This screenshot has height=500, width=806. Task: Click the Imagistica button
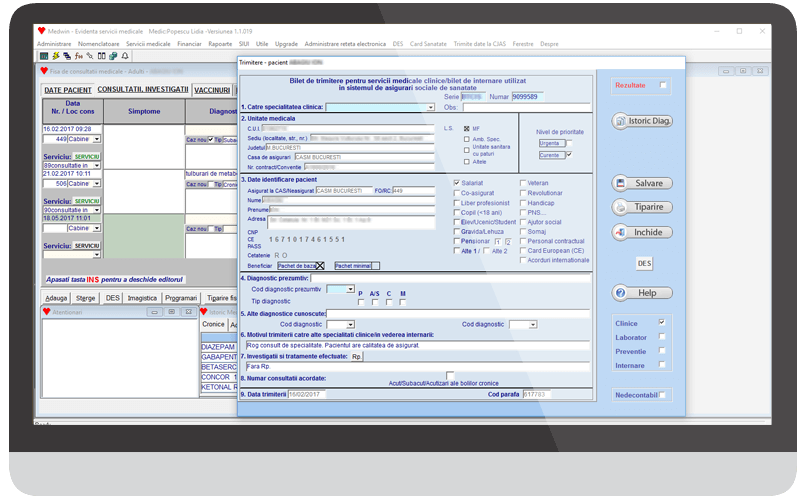click(x=142, y=298)
